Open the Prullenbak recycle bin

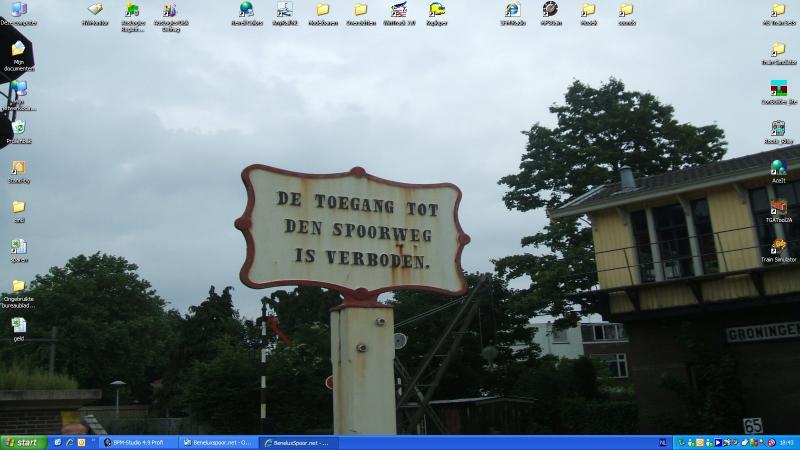pos(18,132)
